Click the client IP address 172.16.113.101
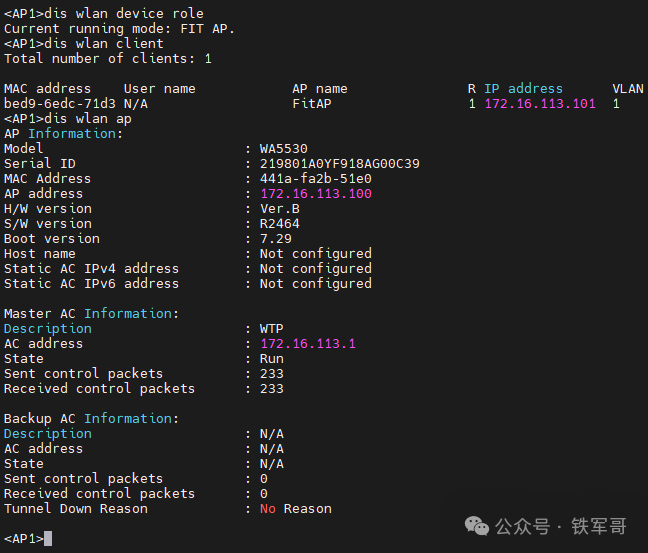The height and width of the screenshot is (553, 648). [539, 104]
